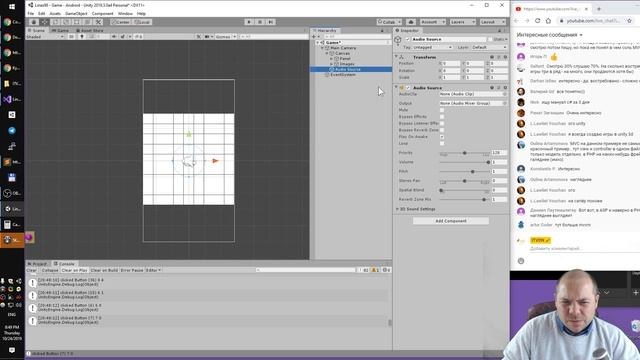Select the Scale tool in Unity toolbar

point(66,22)
